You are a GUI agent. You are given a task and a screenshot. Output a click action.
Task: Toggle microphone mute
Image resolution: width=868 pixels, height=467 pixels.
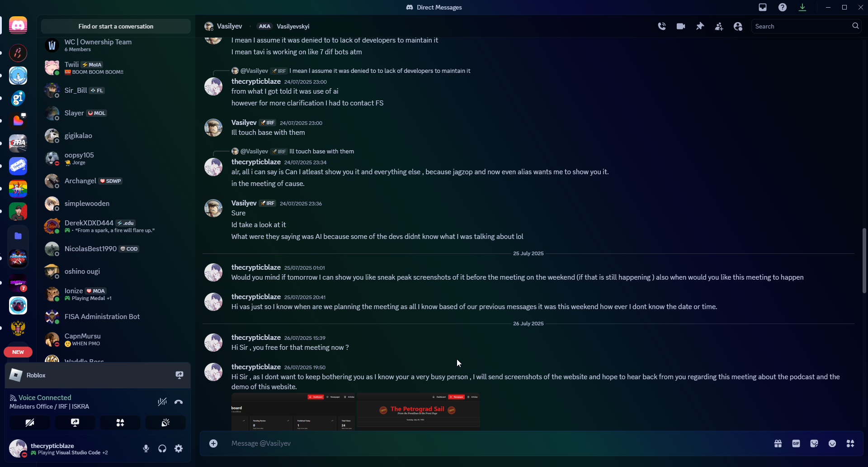point(146,448)
